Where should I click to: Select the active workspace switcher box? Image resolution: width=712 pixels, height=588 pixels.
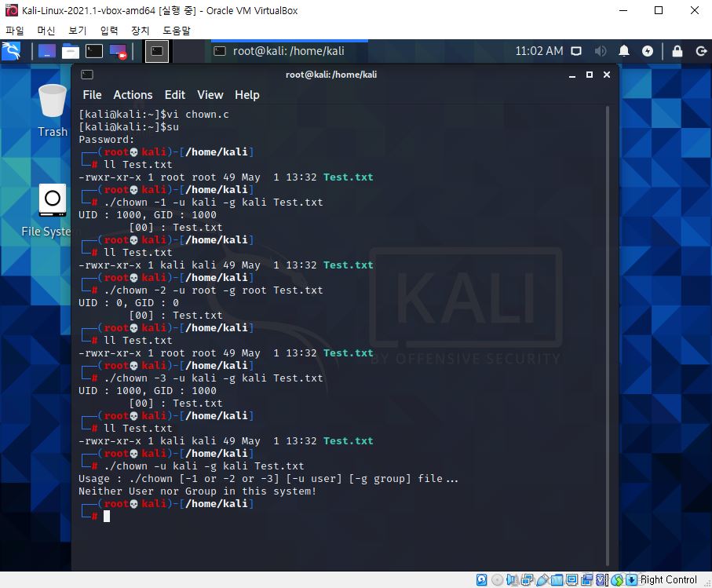tap(157, 51)
